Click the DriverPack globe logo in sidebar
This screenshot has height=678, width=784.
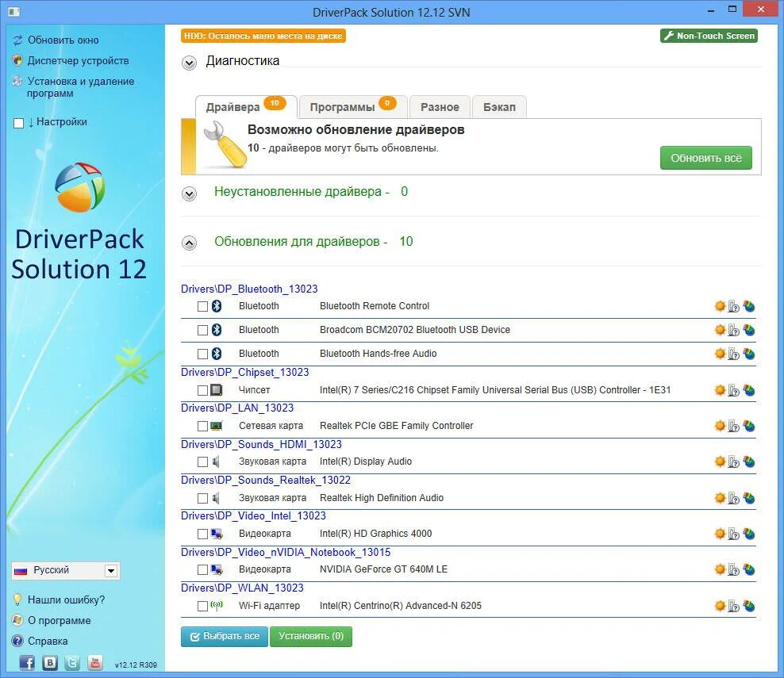pos(79,187)
